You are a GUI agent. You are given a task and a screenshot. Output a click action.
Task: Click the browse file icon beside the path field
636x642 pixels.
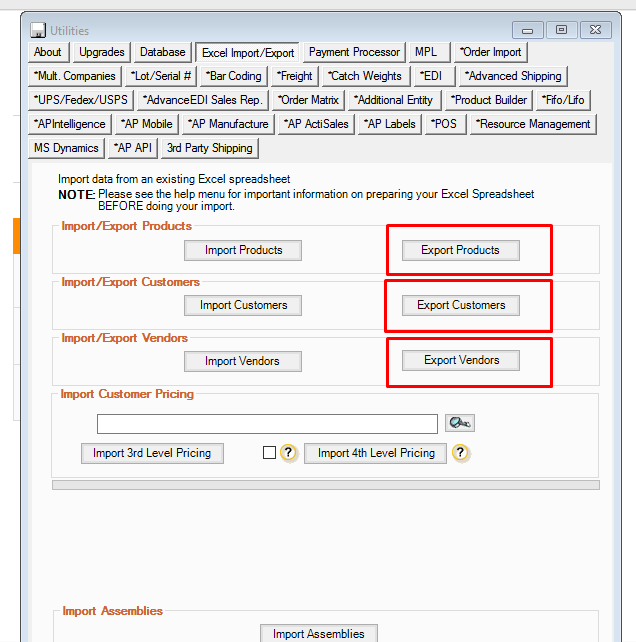click(460, 423)
